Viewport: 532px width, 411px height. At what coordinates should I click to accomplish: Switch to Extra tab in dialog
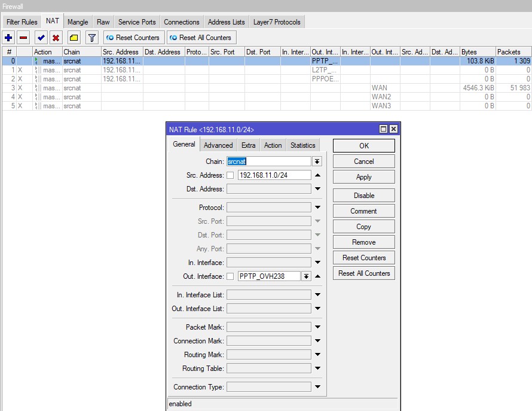tap(248, 145)
